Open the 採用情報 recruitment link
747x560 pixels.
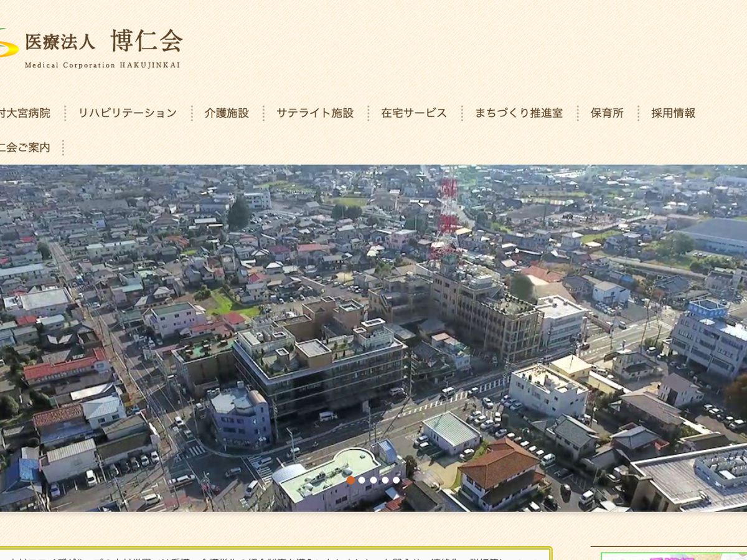tap(673, 113)
